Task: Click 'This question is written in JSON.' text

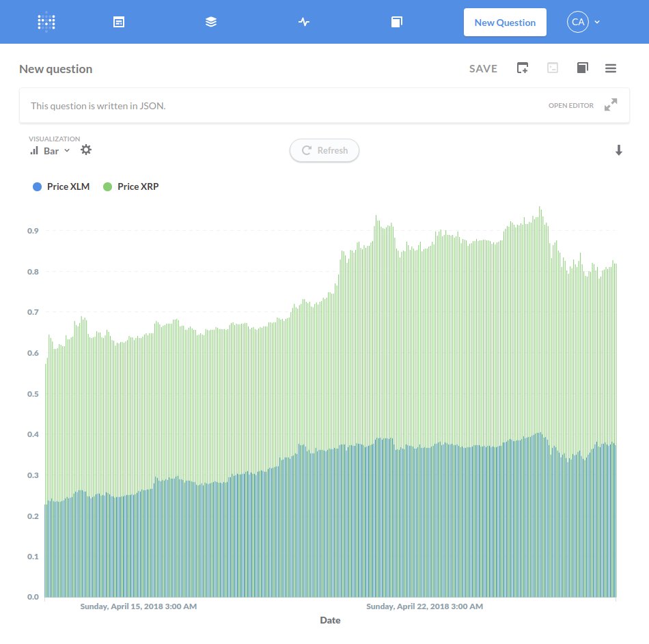Action: coord(98,106)
